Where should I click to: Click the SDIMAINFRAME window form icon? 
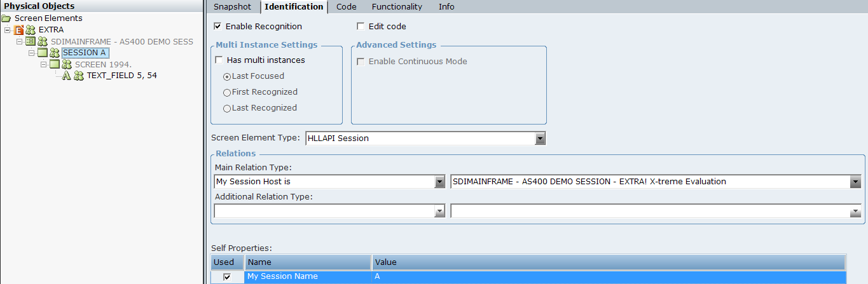[x=30, y=41]
